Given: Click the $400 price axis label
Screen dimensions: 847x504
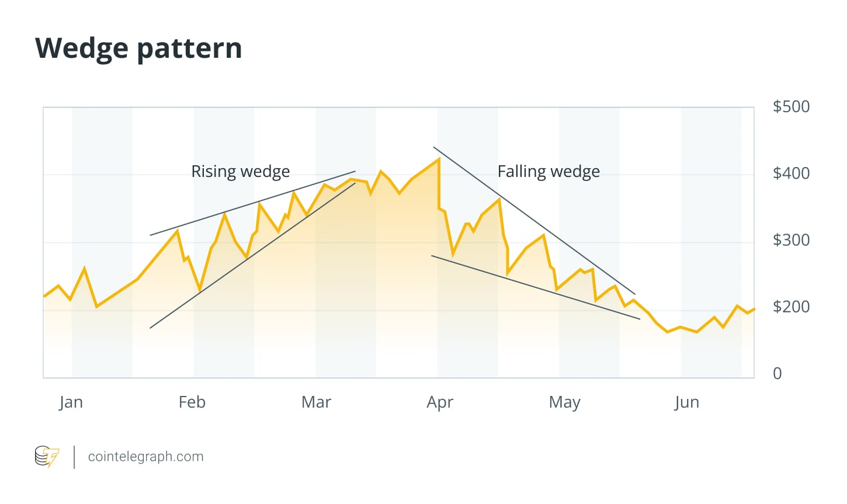Looking at the screenshot, I should [x=791, y=173].
